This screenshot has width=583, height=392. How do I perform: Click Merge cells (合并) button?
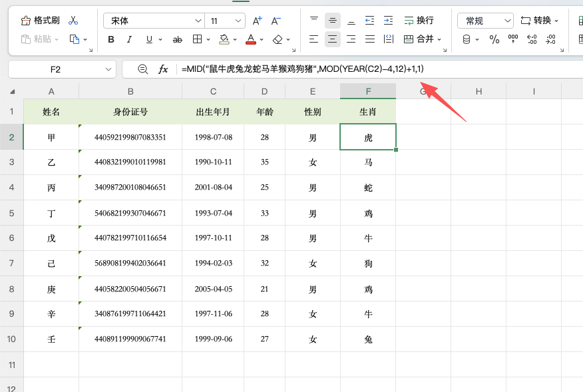coord(419,39)
